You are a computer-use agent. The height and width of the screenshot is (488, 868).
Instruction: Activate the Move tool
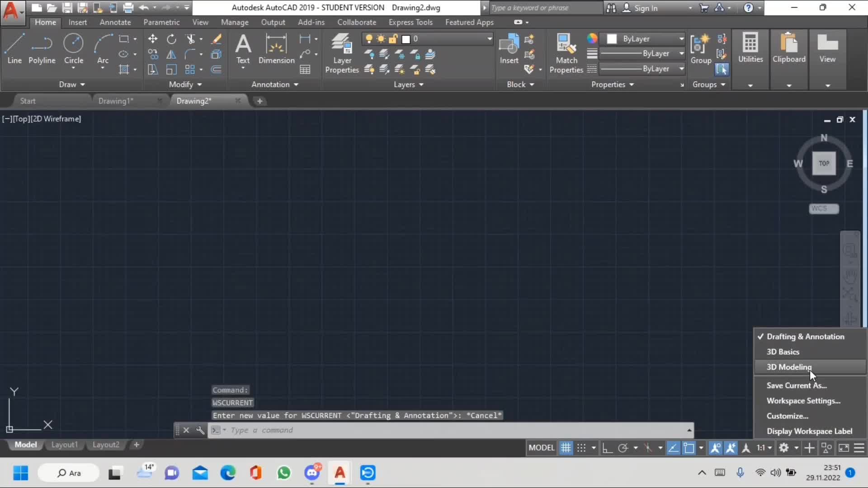[x=153, y=39]
